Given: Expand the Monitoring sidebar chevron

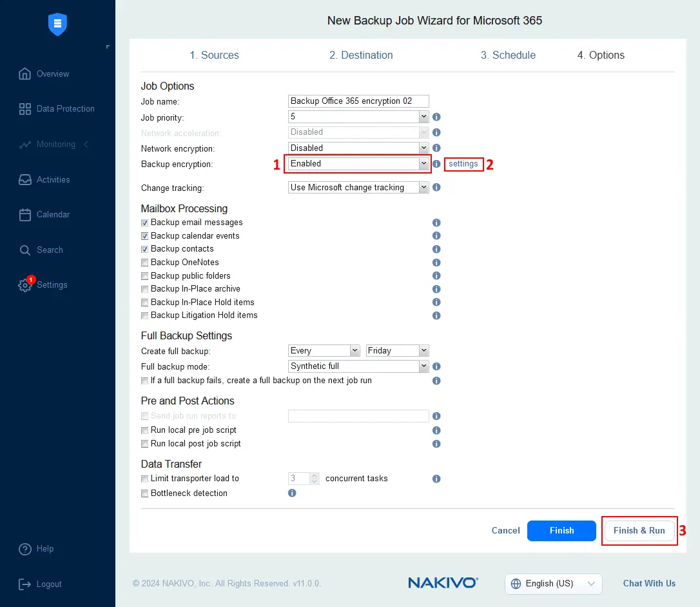Looking at the screenshot, I should pos(86,144).
